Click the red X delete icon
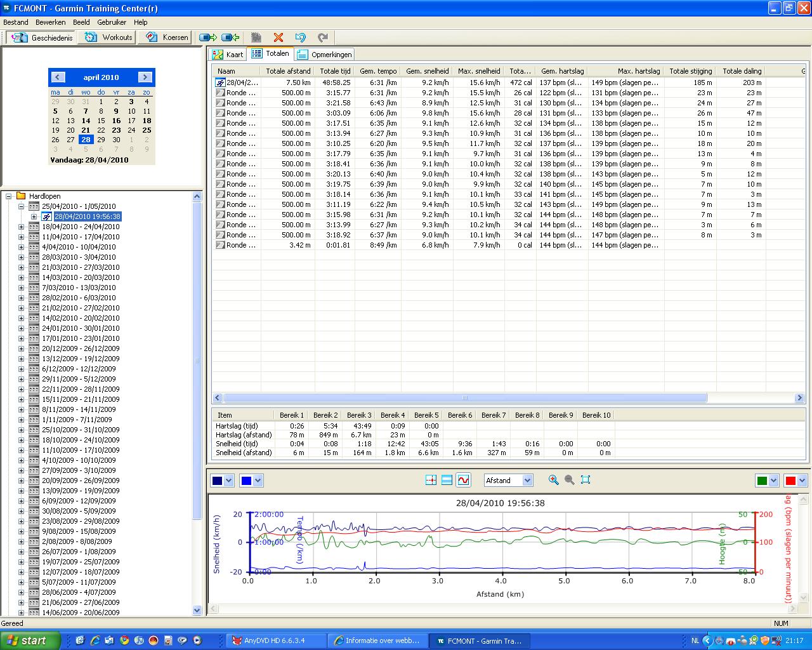This screenshot has height=650, width=812. [x=278, y=37]
